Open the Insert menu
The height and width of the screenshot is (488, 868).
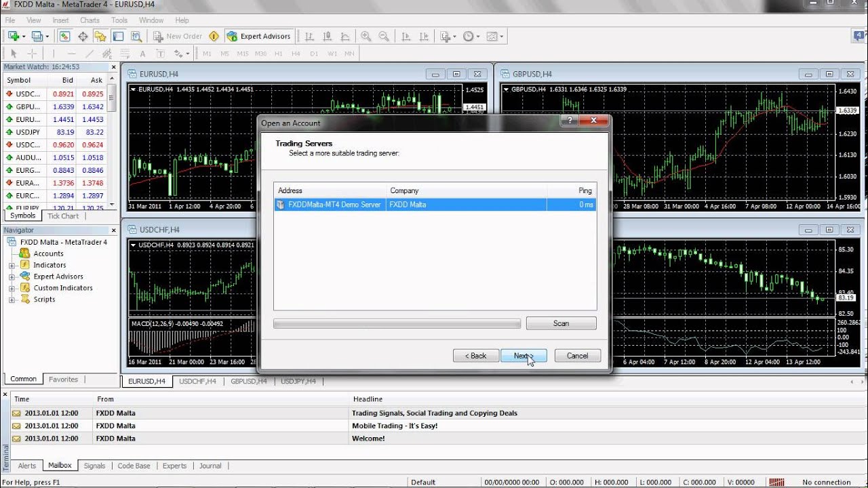pos(61,20)
